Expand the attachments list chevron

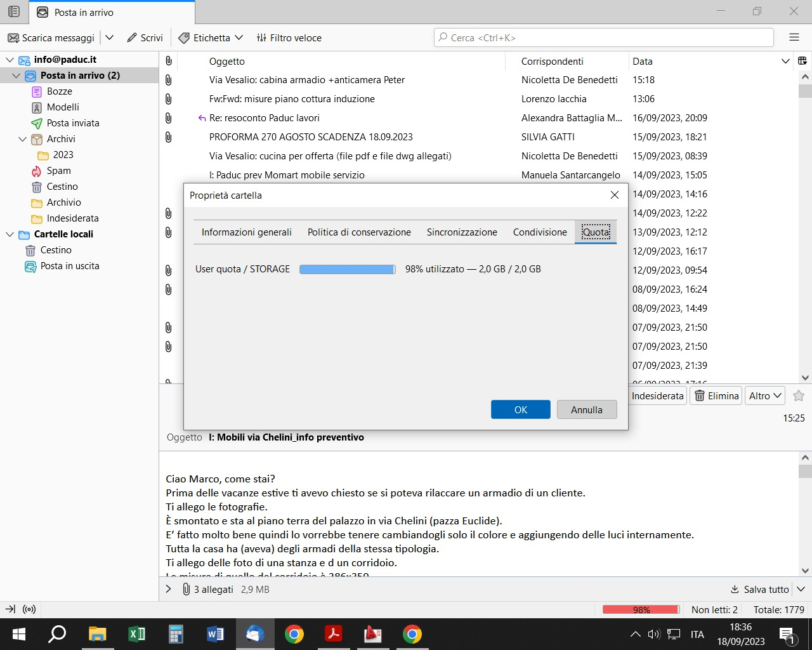168,589
